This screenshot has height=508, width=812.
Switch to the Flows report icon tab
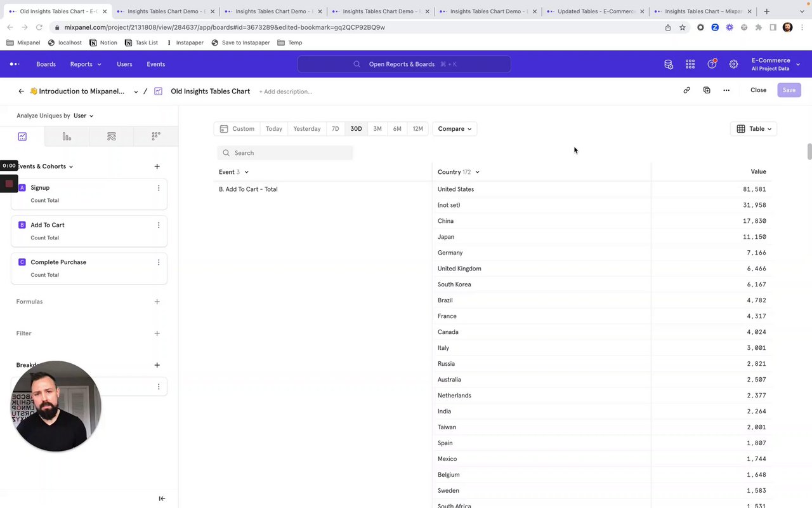[x=112, y=137]
